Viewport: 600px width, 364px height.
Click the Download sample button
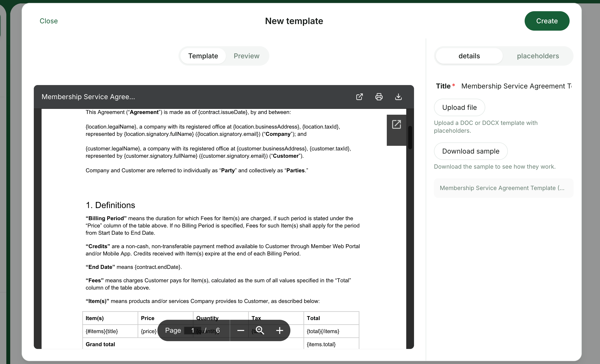pyautogui.click(x=471, y=151)
